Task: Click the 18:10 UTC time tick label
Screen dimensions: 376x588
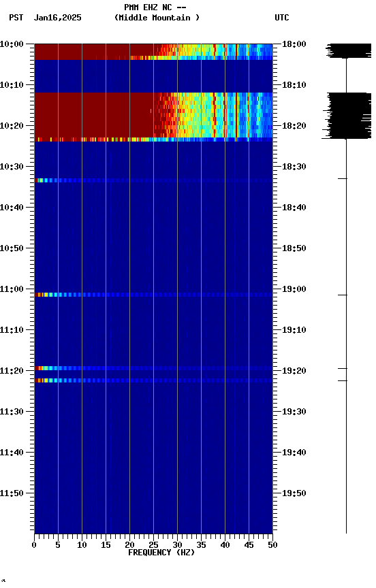Action: [294, 85]
